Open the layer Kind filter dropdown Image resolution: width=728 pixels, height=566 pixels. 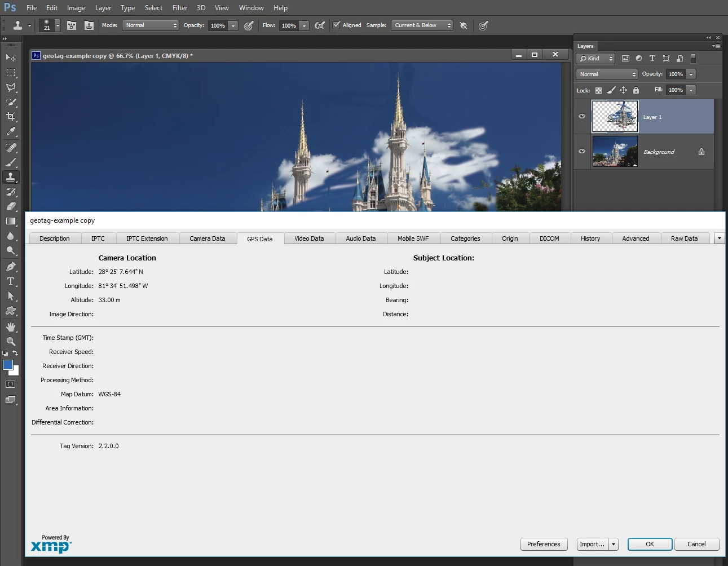tap(595, 59)
